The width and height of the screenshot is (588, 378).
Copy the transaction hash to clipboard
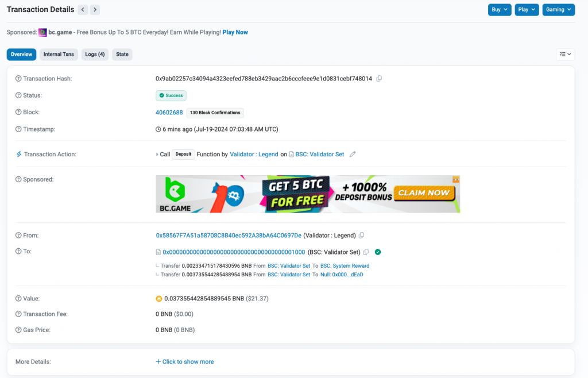point(379,79)
